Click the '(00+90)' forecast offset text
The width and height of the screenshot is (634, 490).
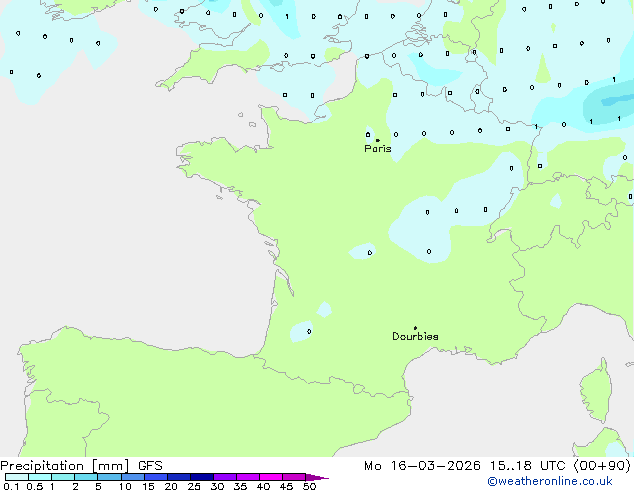click(x=602, y=466)
